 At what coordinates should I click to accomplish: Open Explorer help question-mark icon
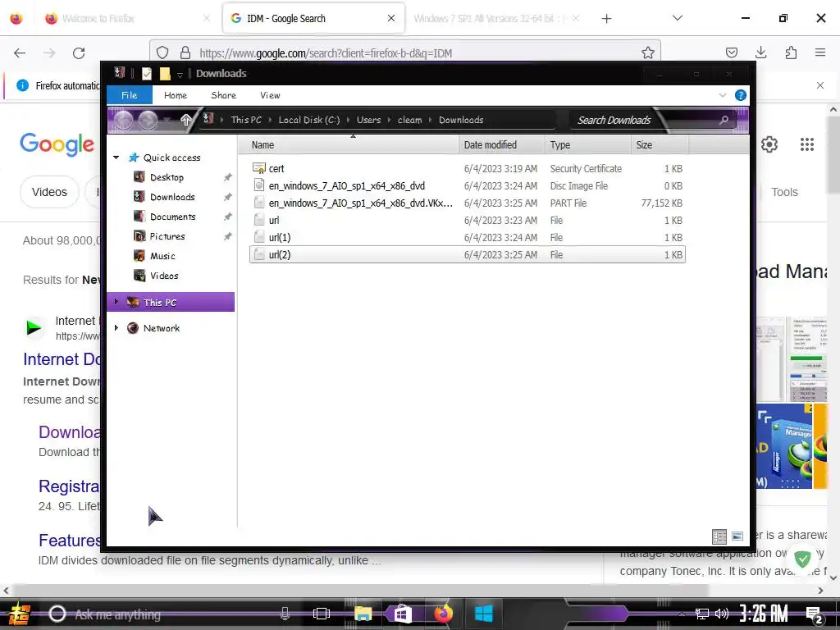point(741,95)
